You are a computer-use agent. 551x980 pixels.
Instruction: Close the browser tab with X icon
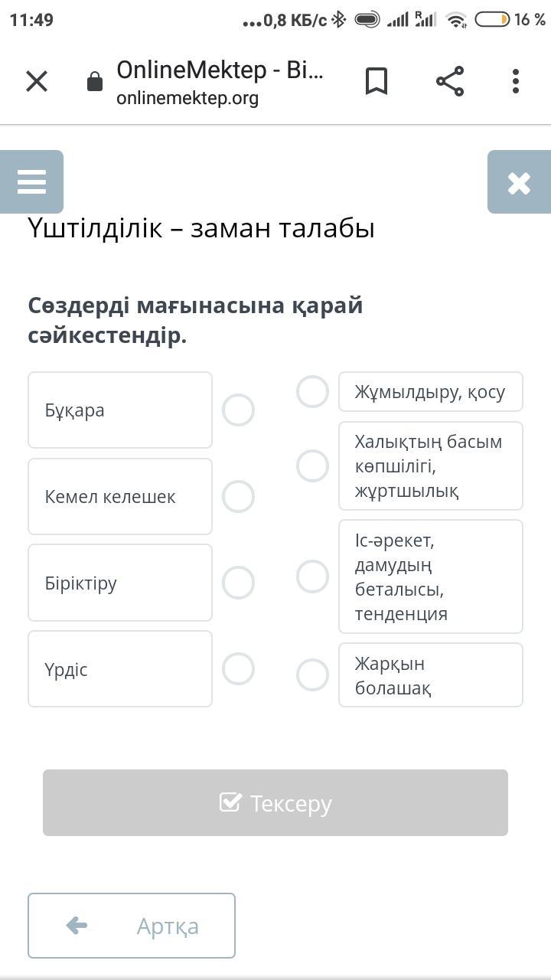37,81
